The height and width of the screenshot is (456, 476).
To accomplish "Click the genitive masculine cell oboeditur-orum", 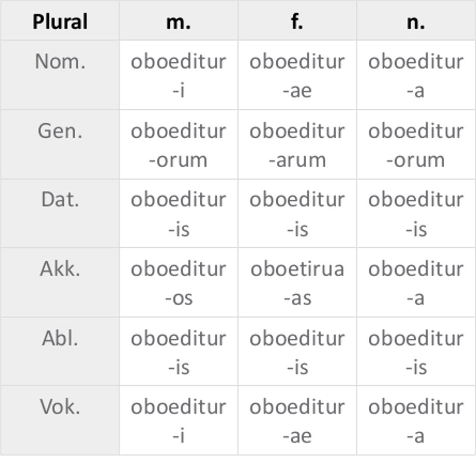I will [x=178, y=145].
